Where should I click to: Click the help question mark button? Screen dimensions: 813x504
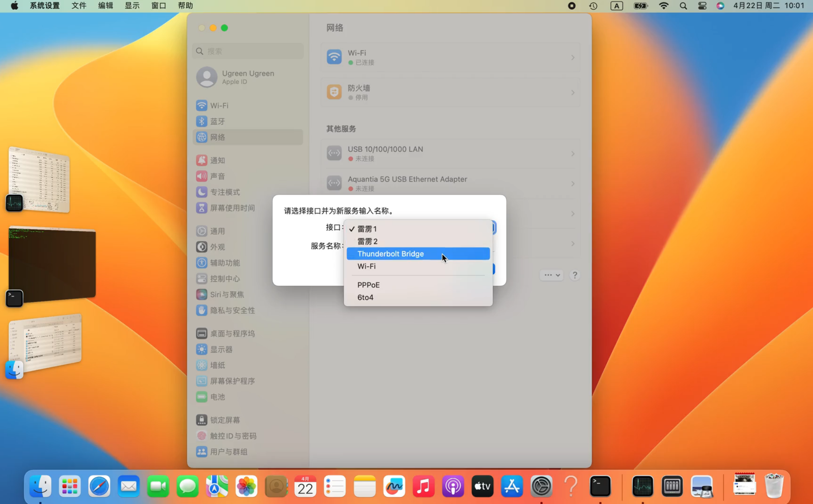tap(574, 275)
